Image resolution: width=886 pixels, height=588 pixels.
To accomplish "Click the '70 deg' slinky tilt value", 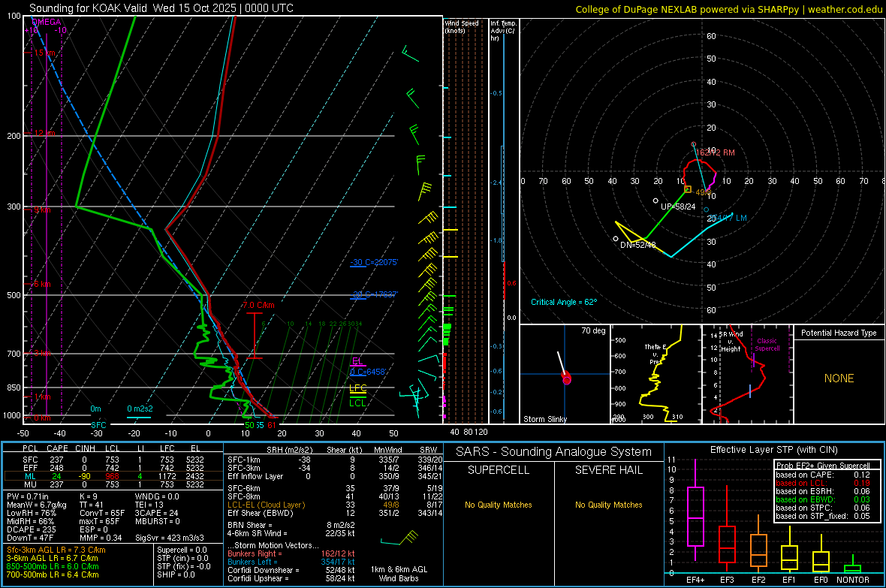I will 593,330.
